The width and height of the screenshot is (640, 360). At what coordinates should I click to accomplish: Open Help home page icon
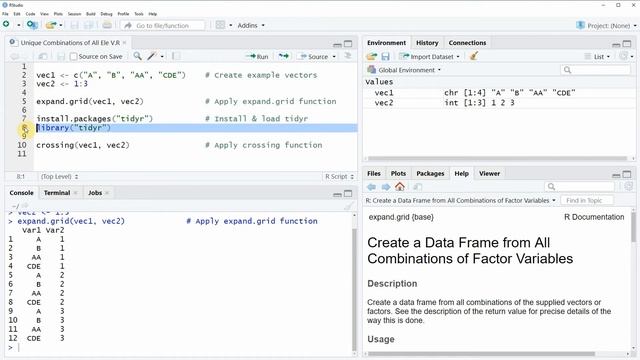(400, 187)
